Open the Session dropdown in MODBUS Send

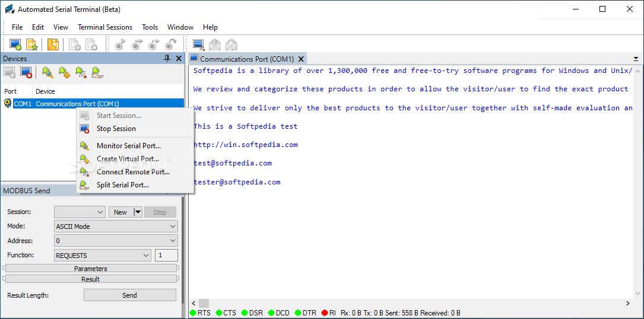101,212
